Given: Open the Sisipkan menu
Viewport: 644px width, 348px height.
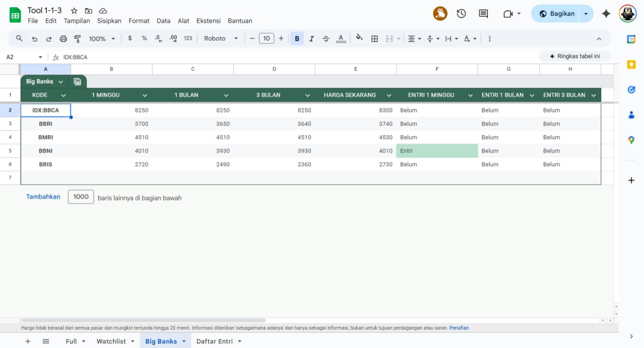Looking at the screenshot, I should tap(109, 21).
